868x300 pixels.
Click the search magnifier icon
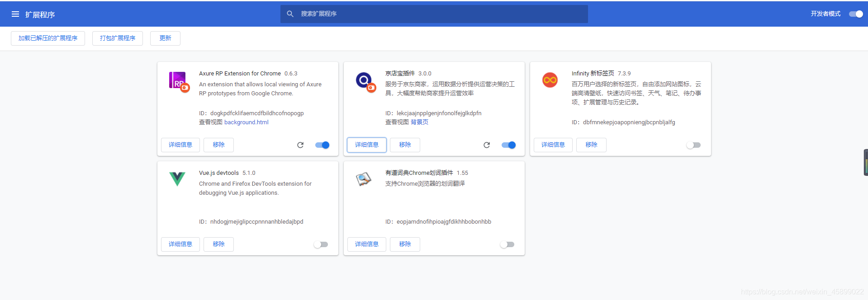tap(290, 14)
